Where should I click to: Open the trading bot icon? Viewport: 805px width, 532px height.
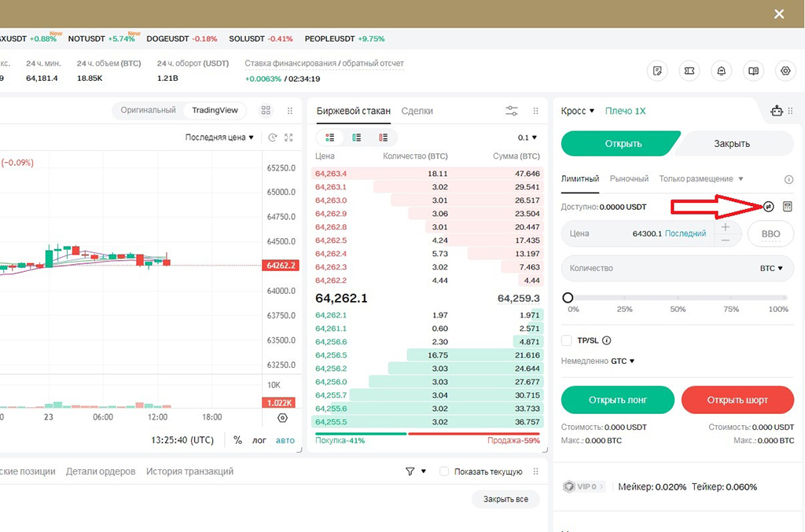pyautogui.click(x=777, y=111)
